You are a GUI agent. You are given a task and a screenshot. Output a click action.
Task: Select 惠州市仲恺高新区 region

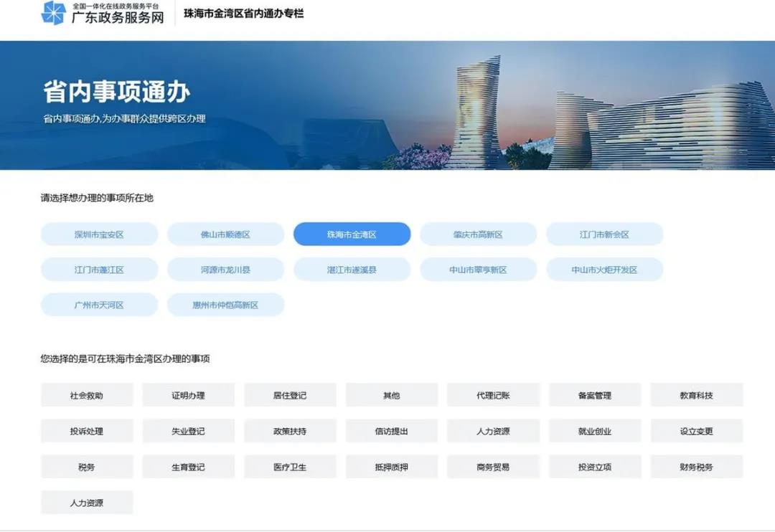coord(225,305)
